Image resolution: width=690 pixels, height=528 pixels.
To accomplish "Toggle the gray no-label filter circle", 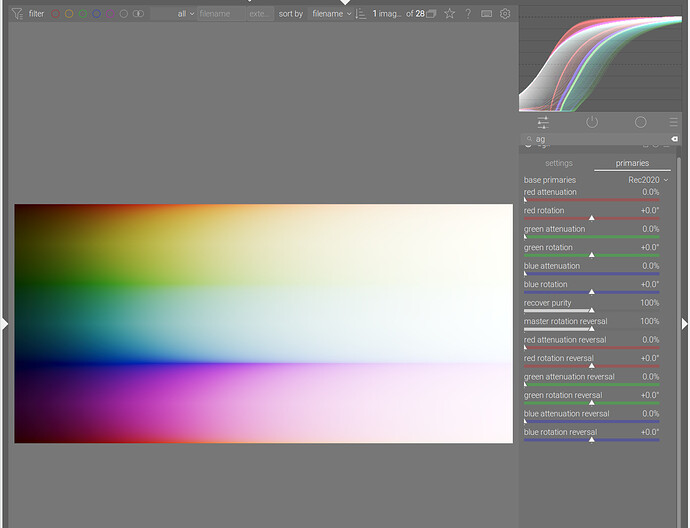I will (124, 14).
